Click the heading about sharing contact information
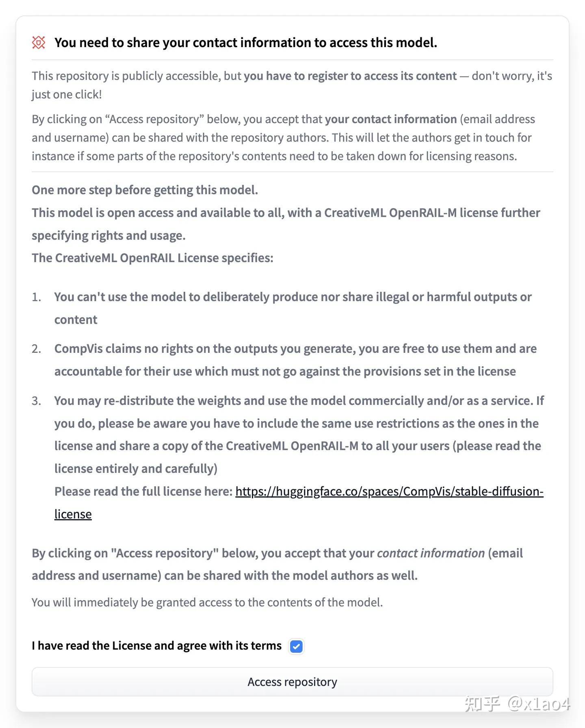585x728 pixels. click(x=246, y=42)
